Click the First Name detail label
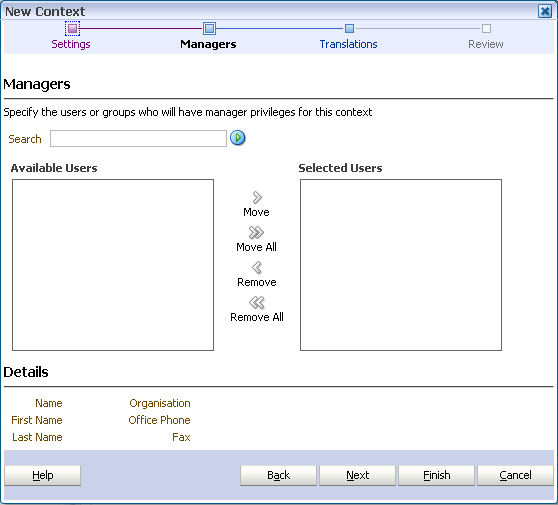Image resolution: width=558 pixels, height=505 pixels. pos(37,420)
